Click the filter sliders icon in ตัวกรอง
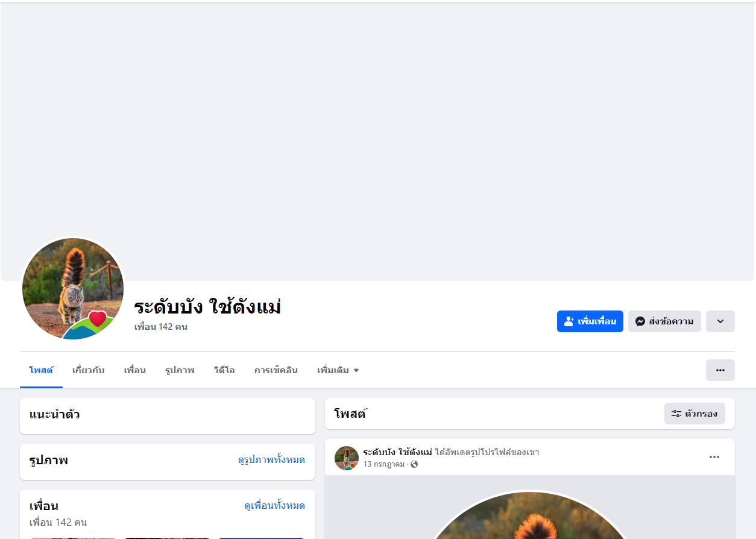The height and width of the screenshot is (539, 756). pyautogui.click(x=676, y=414)
